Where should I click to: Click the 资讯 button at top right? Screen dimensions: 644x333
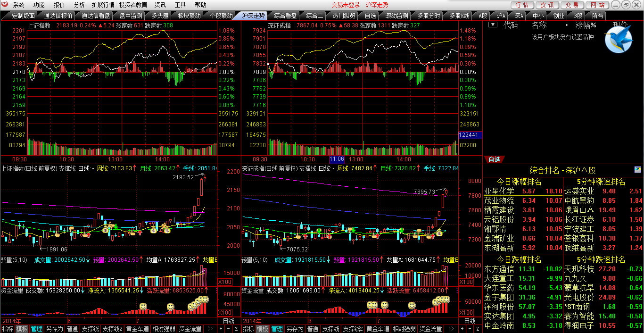click(547, 5)
